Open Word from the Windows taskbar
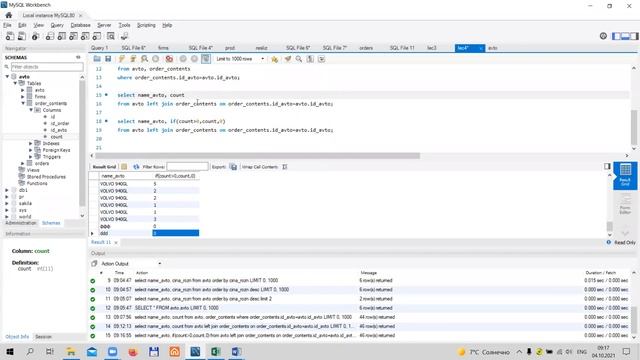Viewport: 640px width, 360px height. (237, 351)
